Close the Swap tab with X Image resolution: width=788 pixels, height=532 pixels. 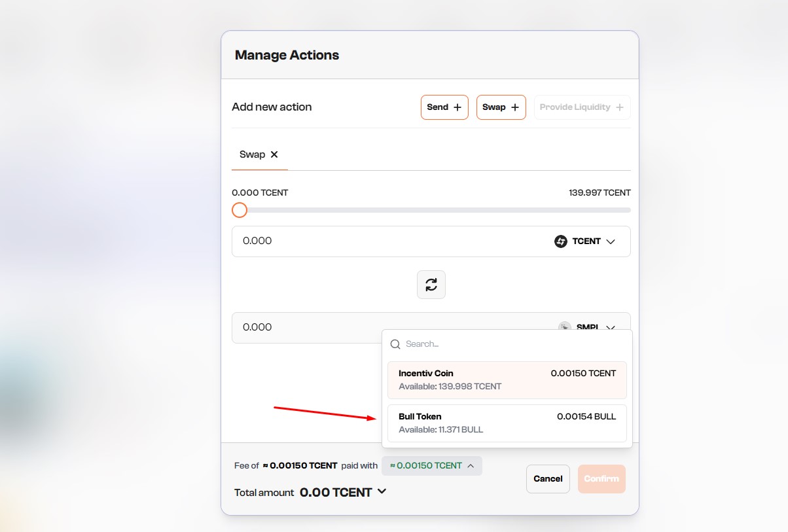point(274,154)
